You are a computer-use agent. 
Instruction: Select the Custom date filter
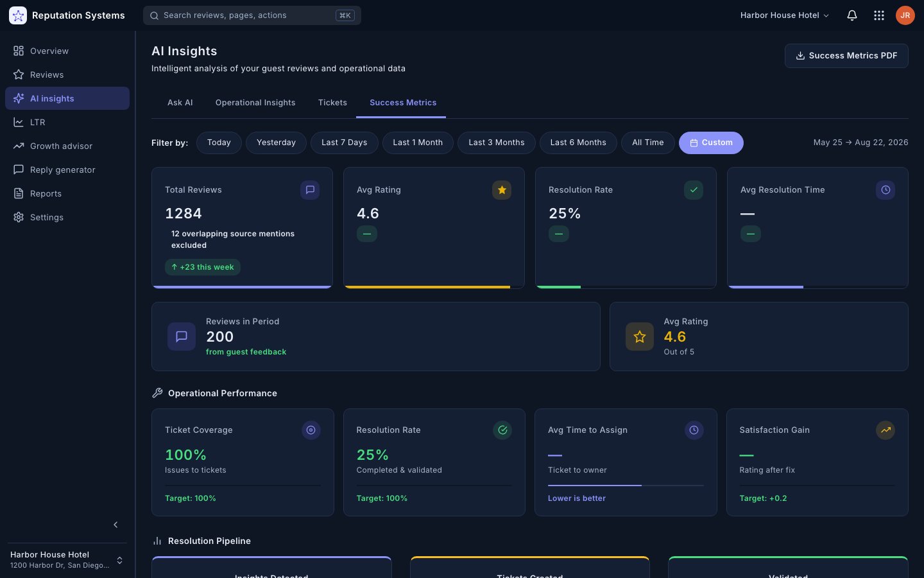(711, 143)
